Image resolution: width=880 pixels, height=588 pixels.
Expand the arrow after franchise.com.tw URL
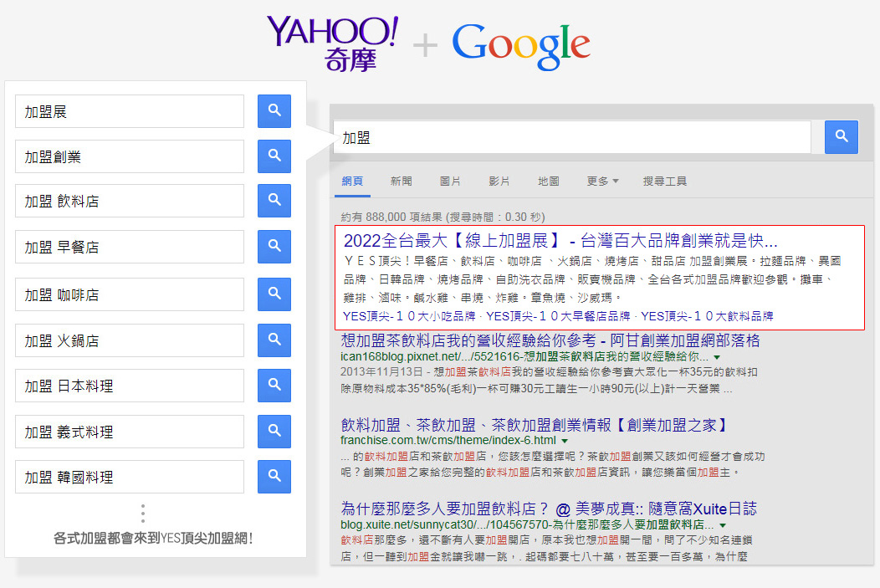click(565, 441)
